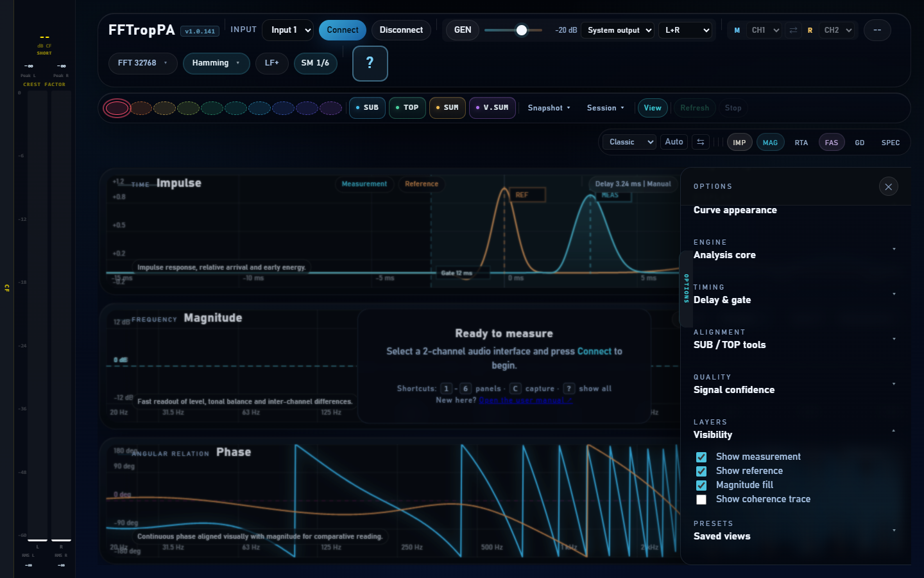Open the Session menu
Viewport: 924px width, 578px height.
[606, 108]
